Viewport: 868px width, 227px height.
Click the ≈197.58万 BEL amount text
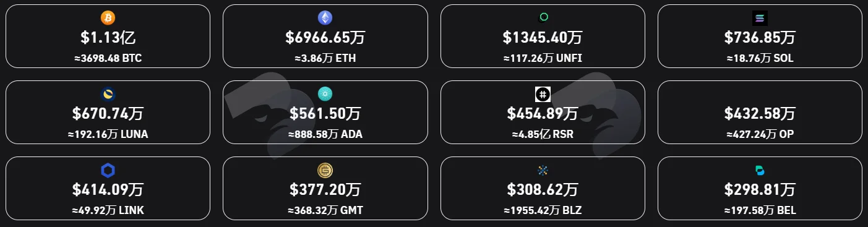point(760,210)
